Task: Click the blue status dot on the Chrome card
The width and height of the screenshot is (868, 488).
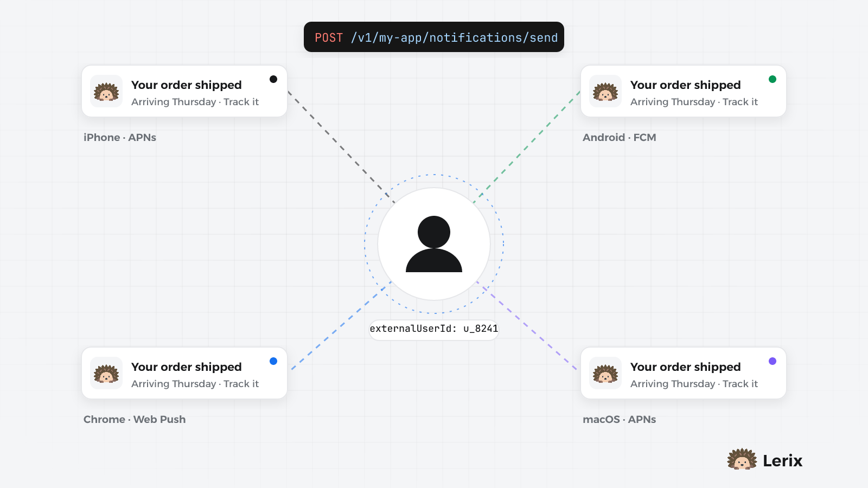Action: click(x=273, y=361)
